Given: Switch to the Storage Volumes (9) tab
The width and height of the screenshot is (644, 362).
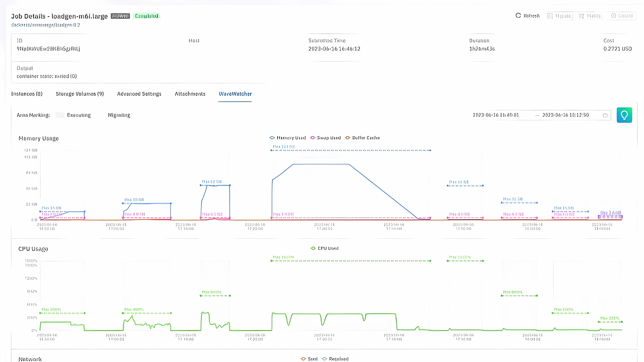Looking at the screenshot, I should [80, 94].
